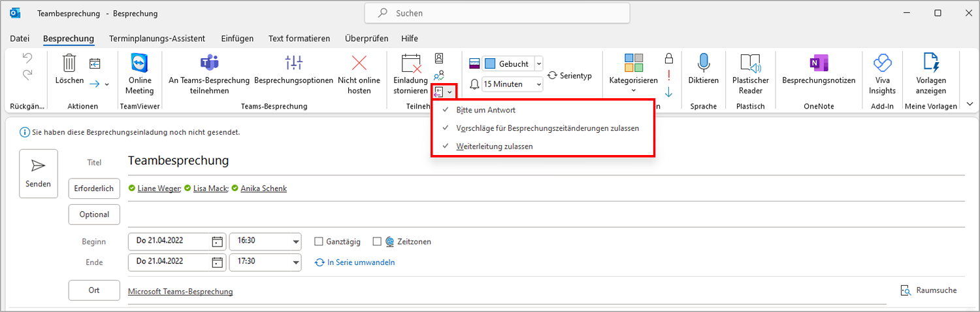
Task: Click the Ort button
Action: [94, 290]
